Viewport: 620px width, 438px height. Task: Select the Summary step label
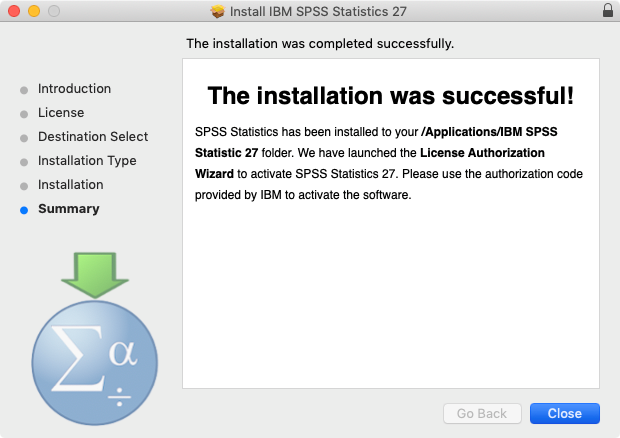(x=69, y=209)
